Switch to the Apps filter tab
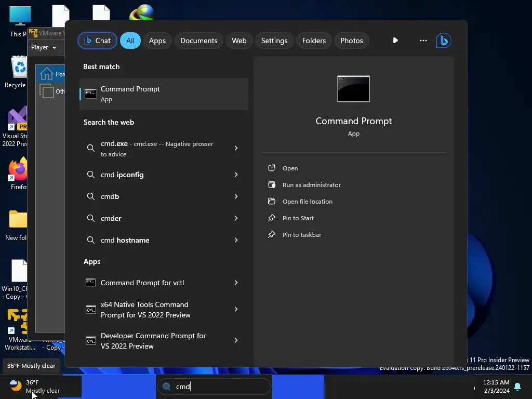Screen dimensions: 532x399 point(157,41)
